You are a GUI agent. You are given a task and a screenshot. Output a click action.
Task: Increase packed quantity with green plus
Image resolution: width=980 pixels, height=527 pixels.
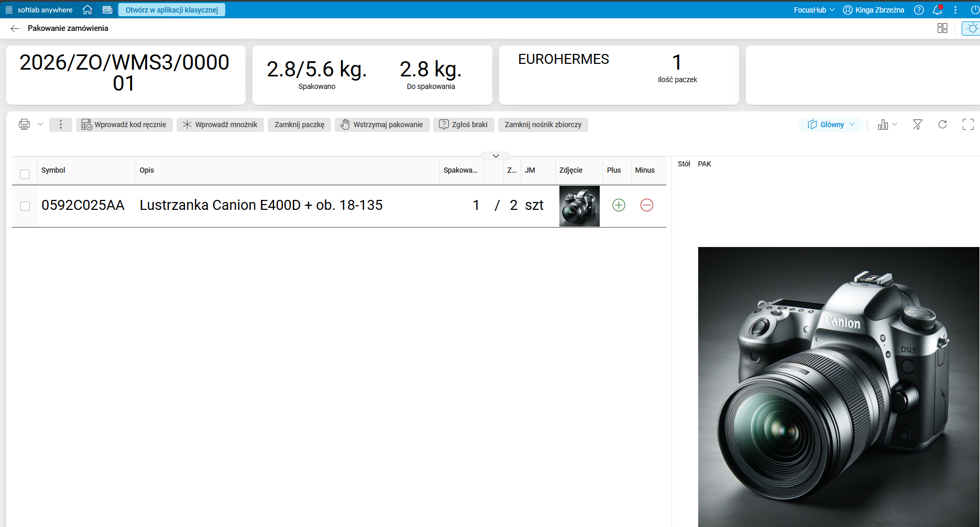tap(619, 205)
